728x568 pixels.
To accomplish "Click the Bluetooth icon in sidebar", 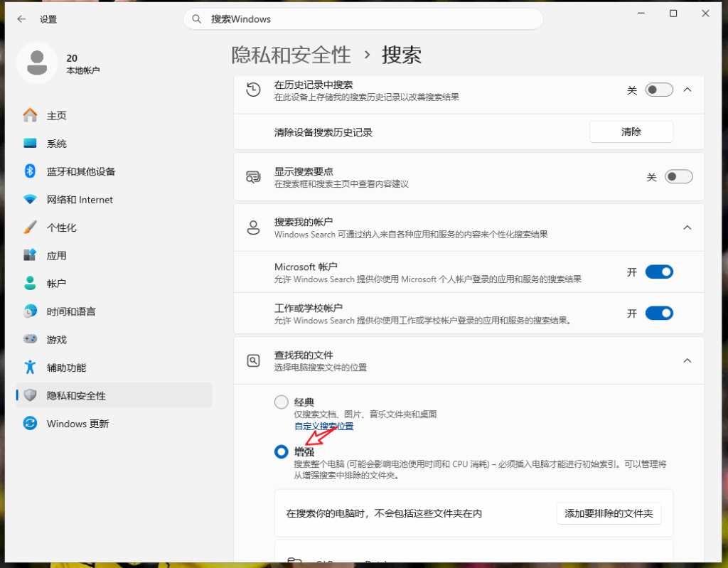I will 30,171.
